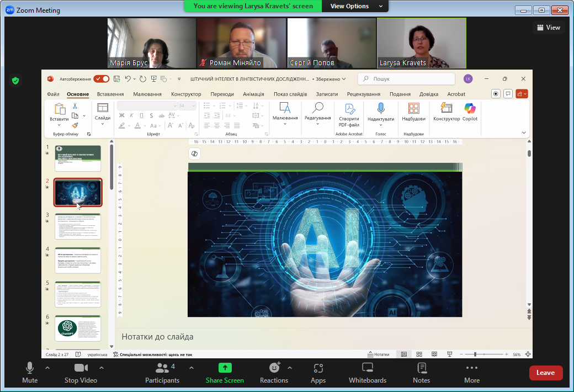Stop Video in Zoom toolbar
This screenshot has height=392, width=574.
(81, 373)
